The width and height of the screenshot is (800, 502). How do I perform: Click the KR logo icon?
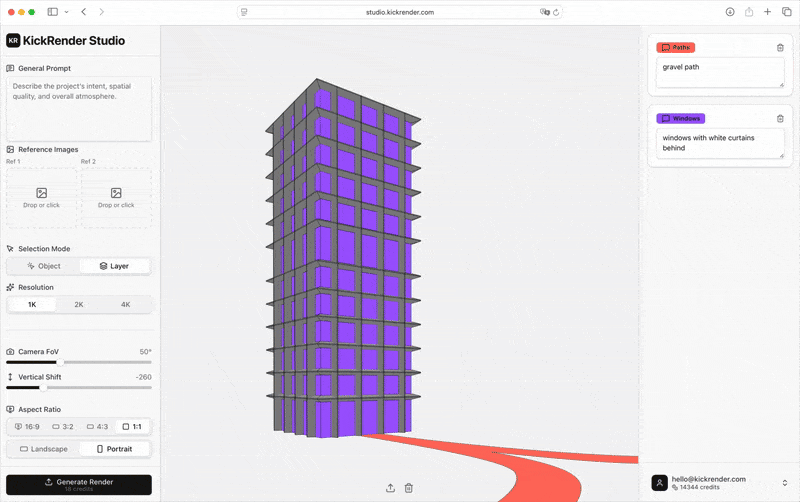[x=13, y=40]
